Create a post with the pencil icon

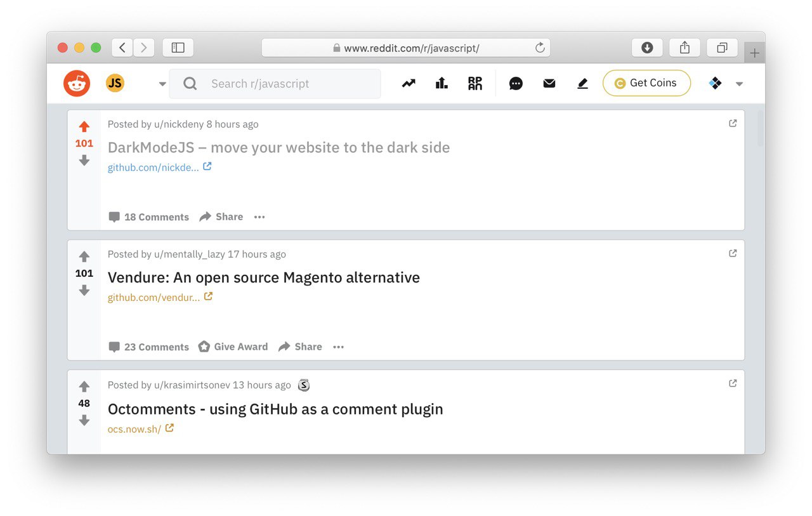[583, 83]
